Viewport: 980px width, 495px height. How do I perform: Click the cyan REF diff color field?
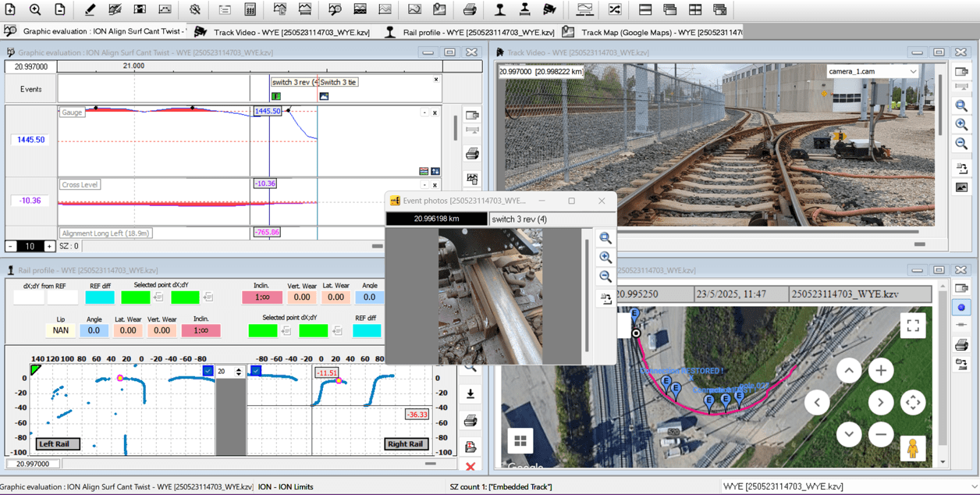101,297
